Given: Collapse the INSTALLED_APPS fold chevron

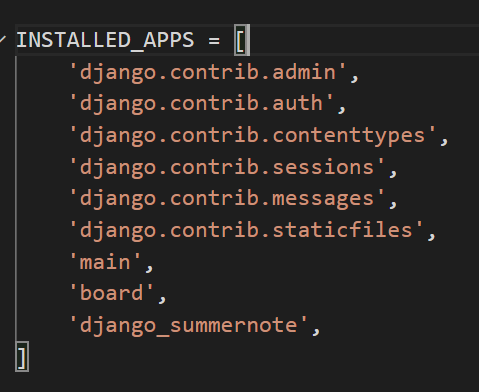Looking at the screenshot, I should 3,40.
